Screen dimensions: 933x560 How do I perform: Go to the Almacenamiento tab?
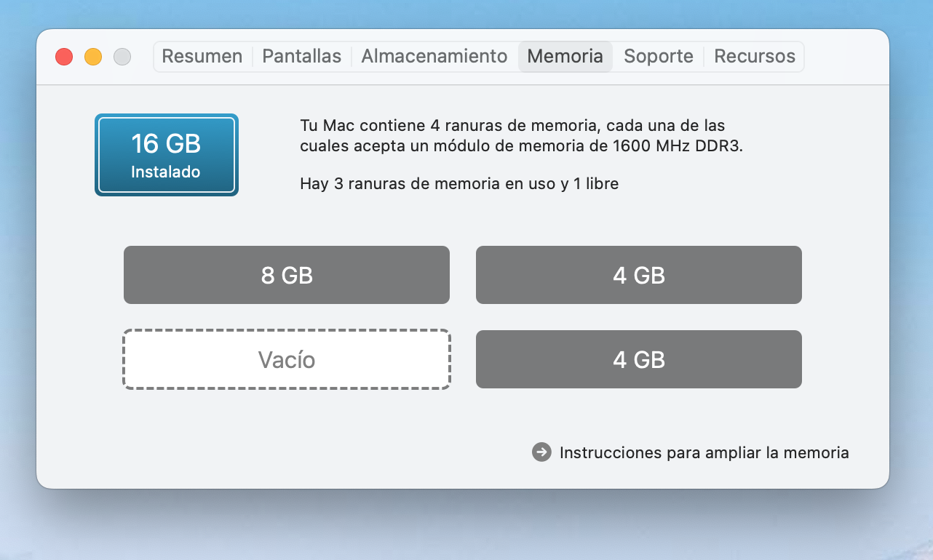434,57
